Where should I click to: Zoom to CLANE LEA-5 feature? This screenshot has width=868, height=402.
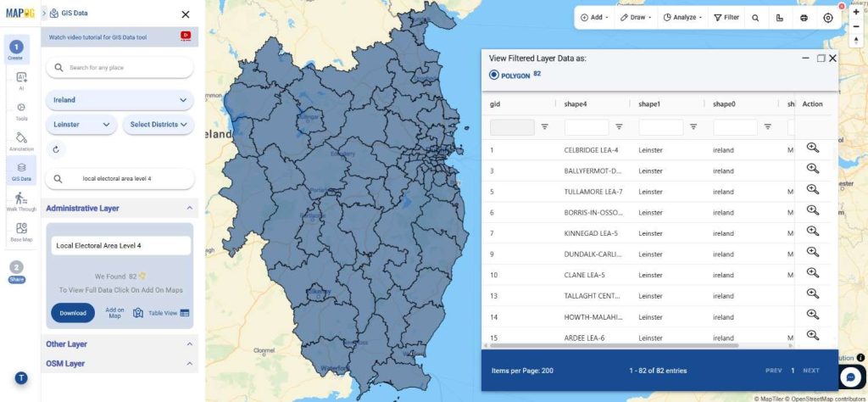pos(812,273)
